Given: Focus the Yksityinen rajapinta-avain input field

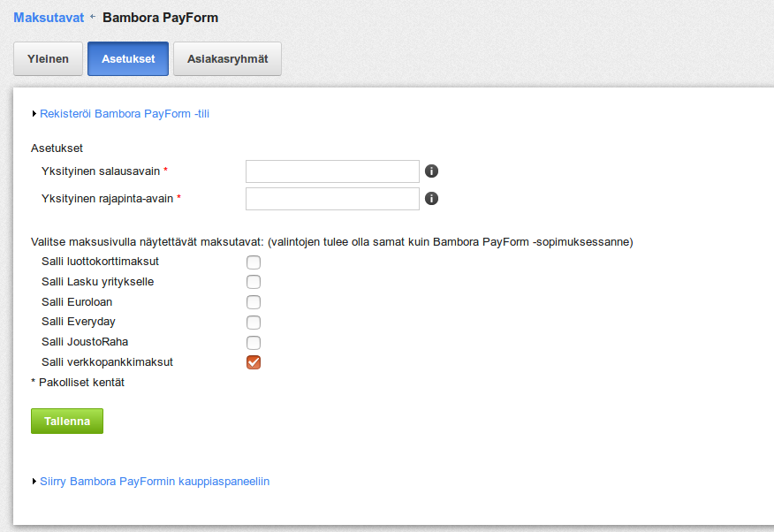Looking at the screenshot, I should (x=333, y=198).
